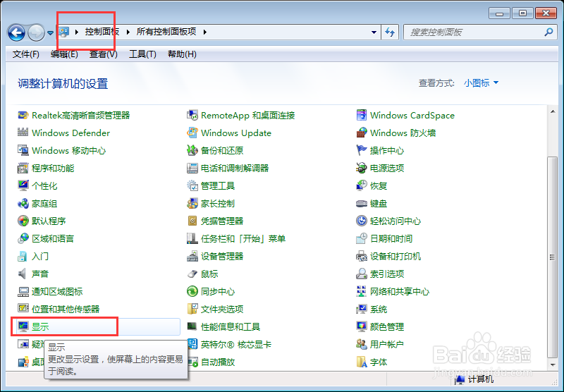The width and height of the screenshot is (564, 392).
Task: Open the 程序和功能 icon
Action: point(23,168)
